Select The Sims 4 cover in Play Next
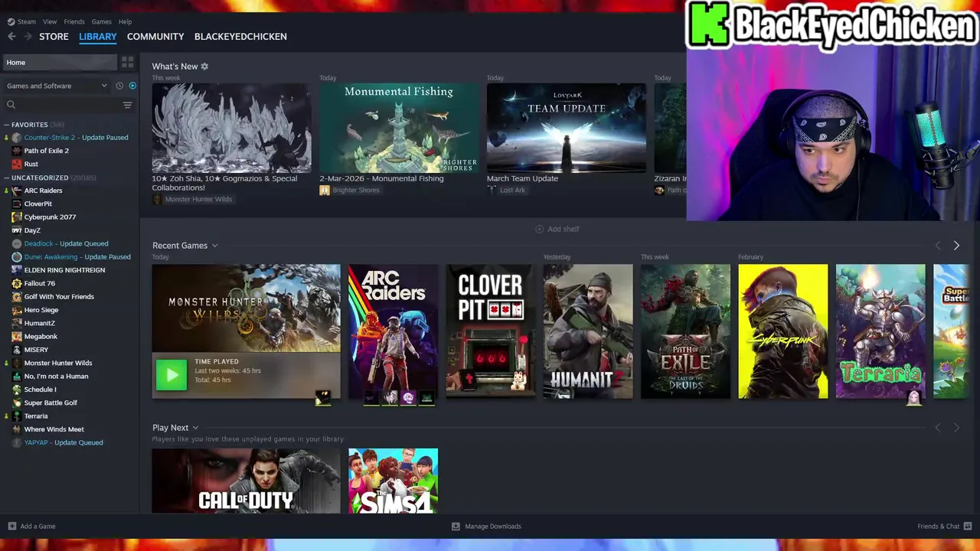980x551 pixels. click(393, 481)
